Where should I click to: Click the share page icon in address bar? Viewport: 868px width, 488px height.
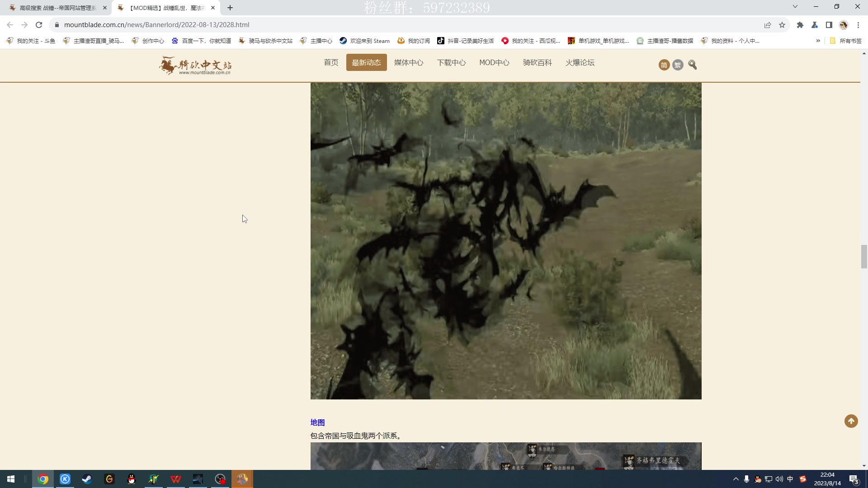point(768,25)
